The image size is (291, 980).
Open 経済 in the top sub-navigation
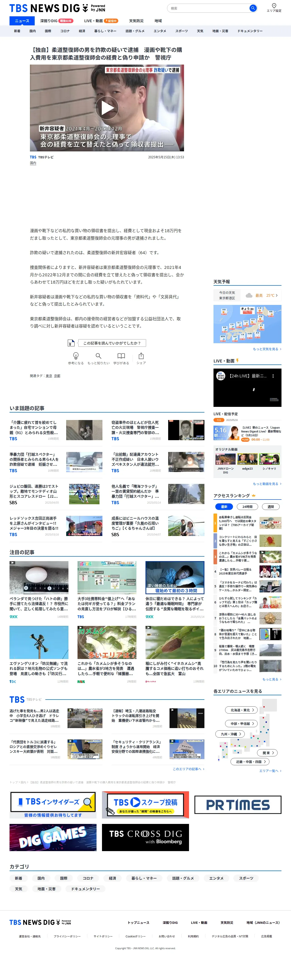82,31
